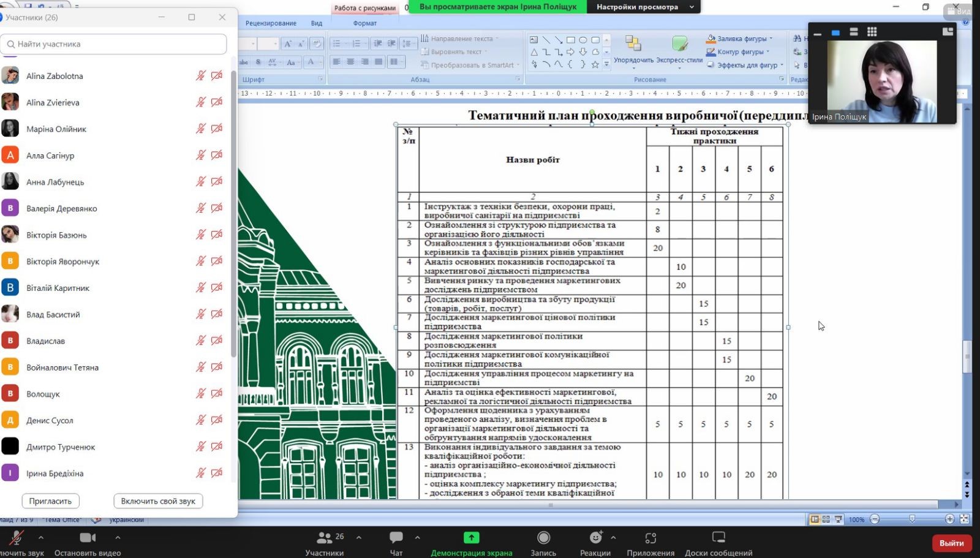Click the Найти участника search field

click(x=114, y=44)
